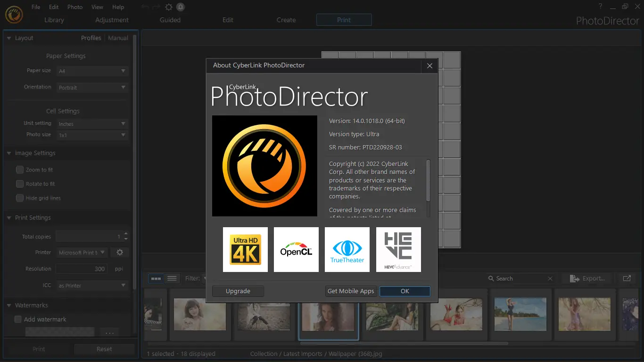Switch the photo browser to thumbnail view

[x=156, y=279]
